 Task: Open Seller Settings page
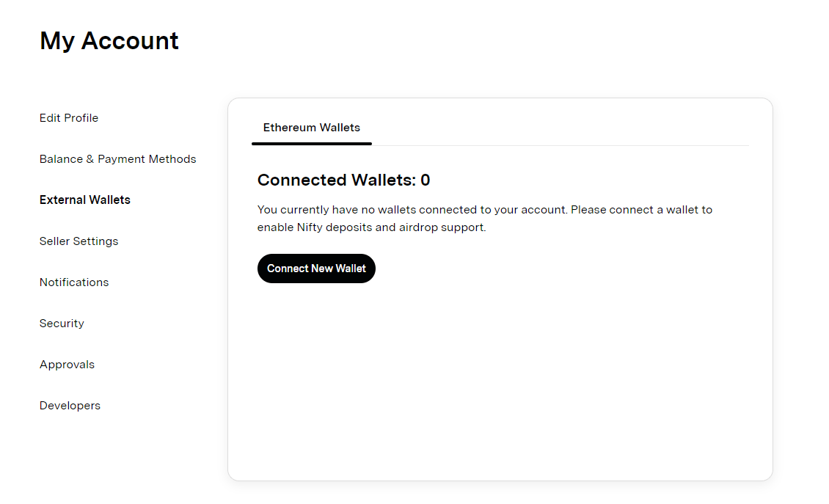(78, 241)
